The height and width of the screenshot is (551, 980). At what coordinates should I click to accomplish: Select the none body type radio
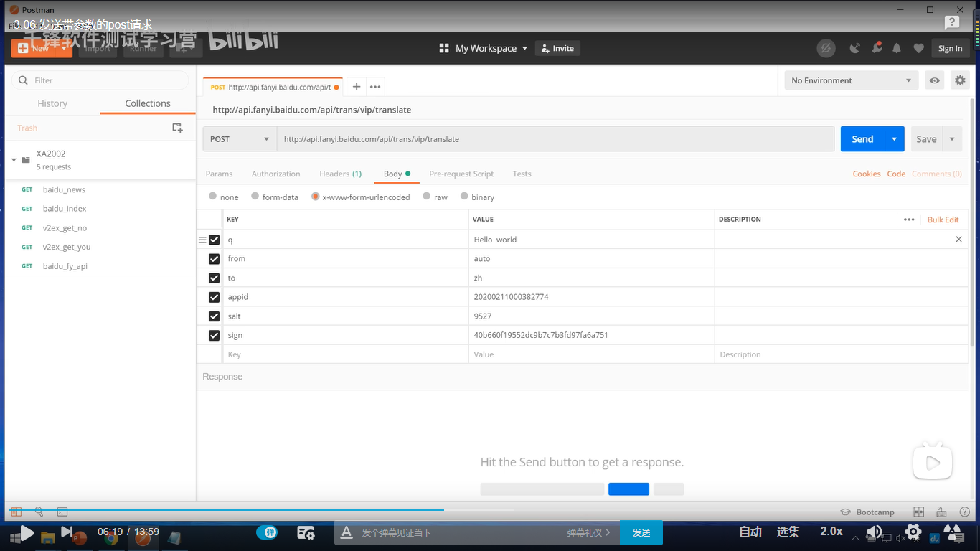pyautogui.click(x=212, y=196)
